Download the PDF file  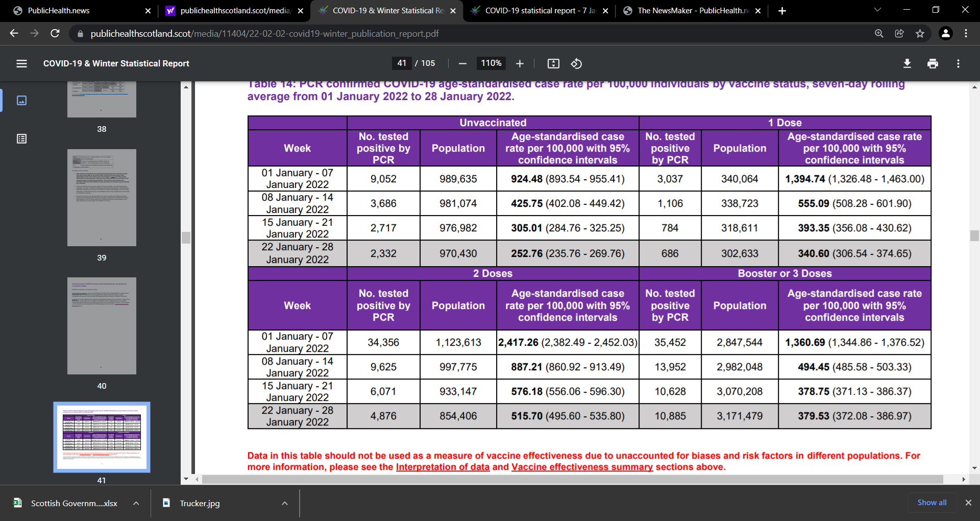[x=907, y=63]
